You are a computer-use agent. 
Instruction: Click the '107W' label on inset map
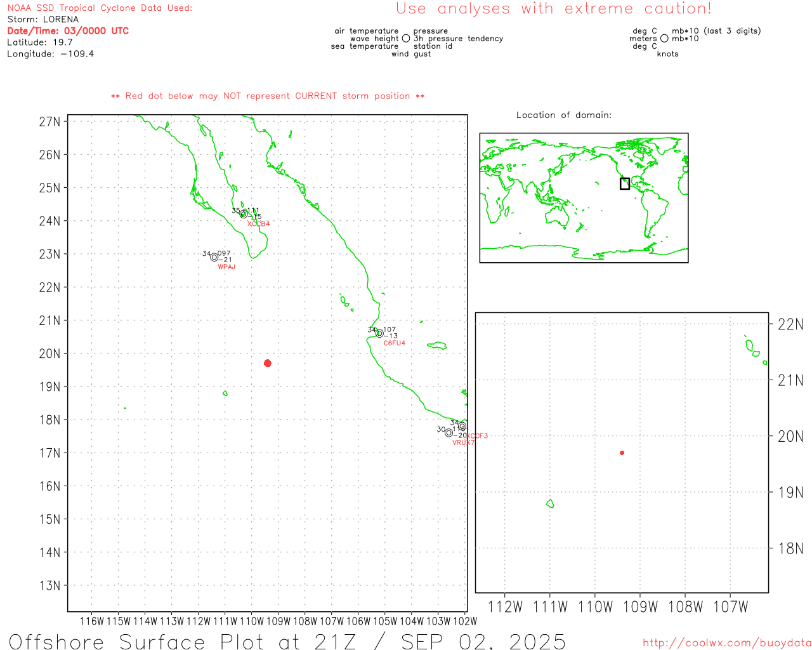click(731, 607)
